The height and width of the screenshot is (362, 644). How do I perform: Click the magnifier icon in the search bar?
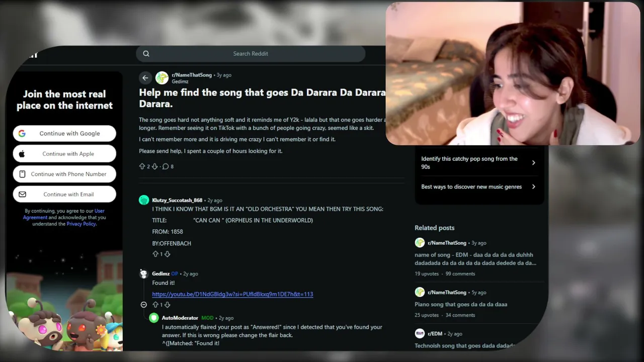tap(146, 54)
